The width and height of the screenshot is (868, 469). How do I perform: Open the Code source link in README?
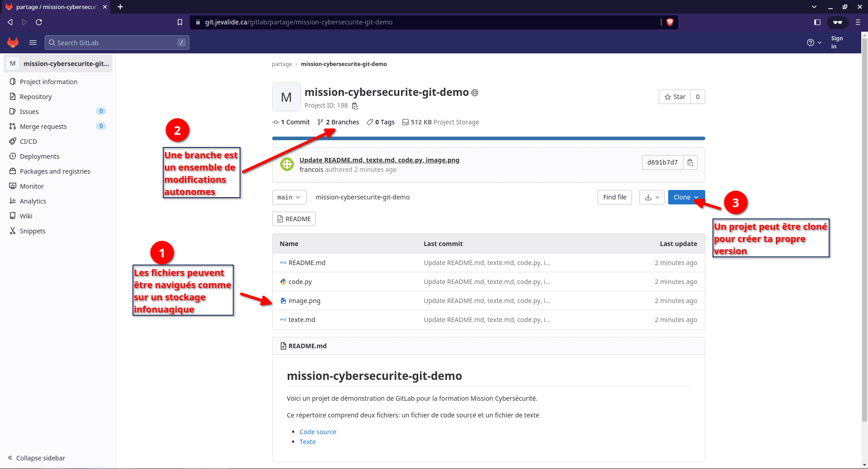pos(317,431)
